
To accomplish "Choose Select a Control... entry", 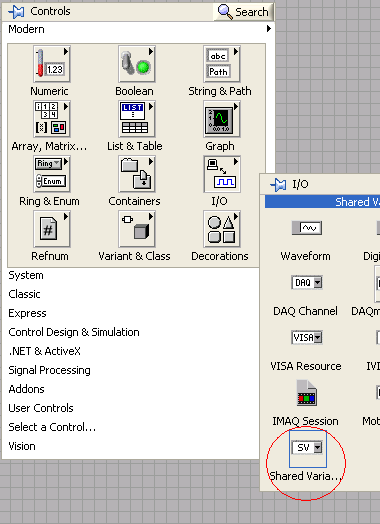I will click(52, 427).
